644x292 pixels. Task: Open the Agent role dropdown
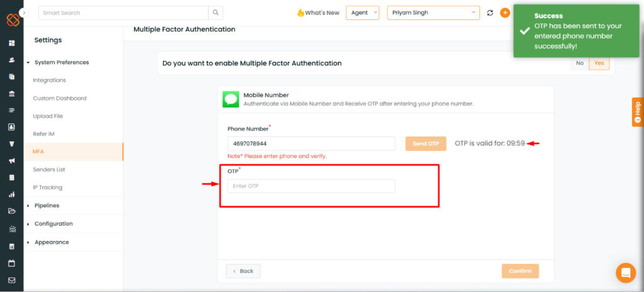click(363, 13)
